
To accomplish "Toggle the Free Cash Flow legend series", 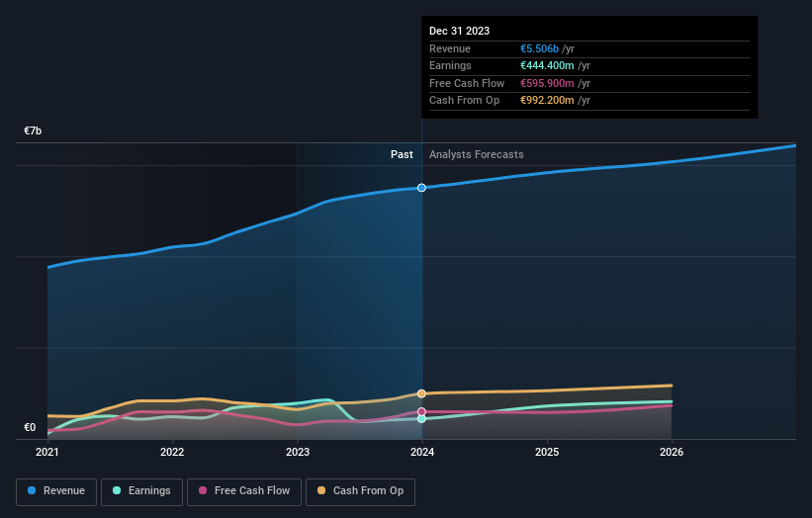I will pos(244,491).
